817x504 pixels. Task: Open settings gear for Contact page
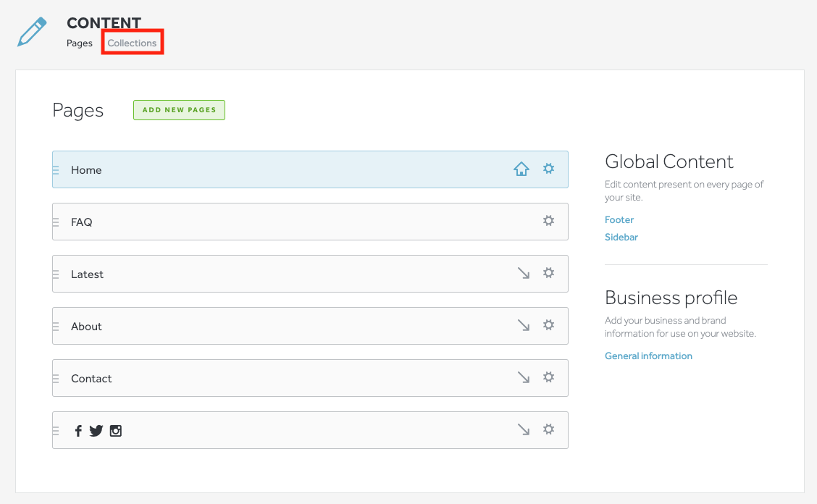549,377
